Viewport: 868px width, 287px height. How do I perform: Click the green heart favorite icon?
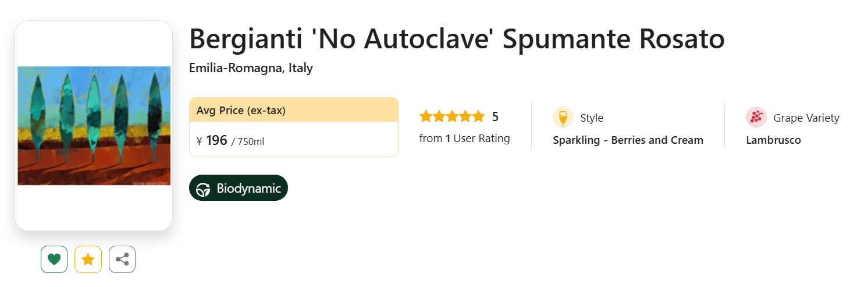coord(54,259)
